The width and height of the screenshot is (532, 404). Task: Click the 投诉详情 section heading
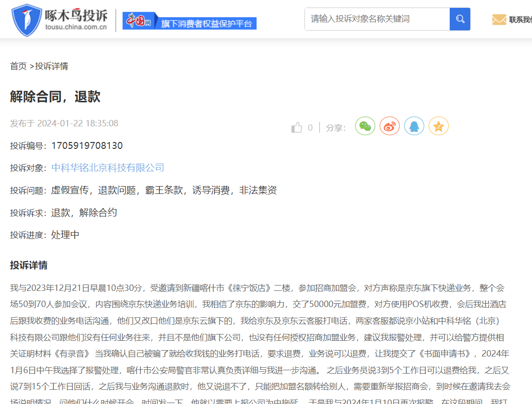coord(29,265)
